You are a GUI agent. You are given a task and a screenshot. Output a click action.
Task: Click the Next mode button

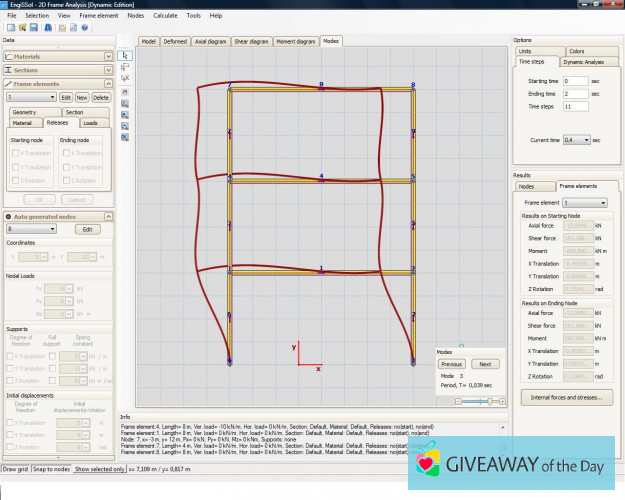click(x=484, y=364)
